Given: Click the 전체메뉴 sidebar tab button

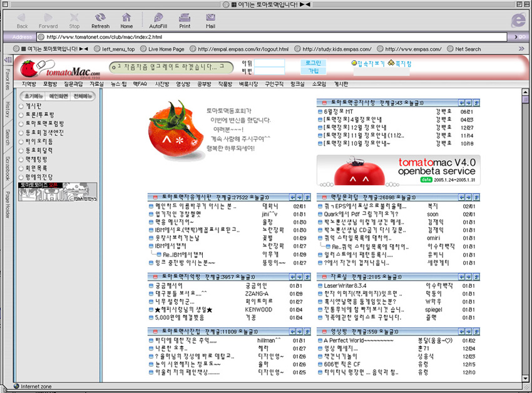Looking at the screenshot, I should click(83, 96).
